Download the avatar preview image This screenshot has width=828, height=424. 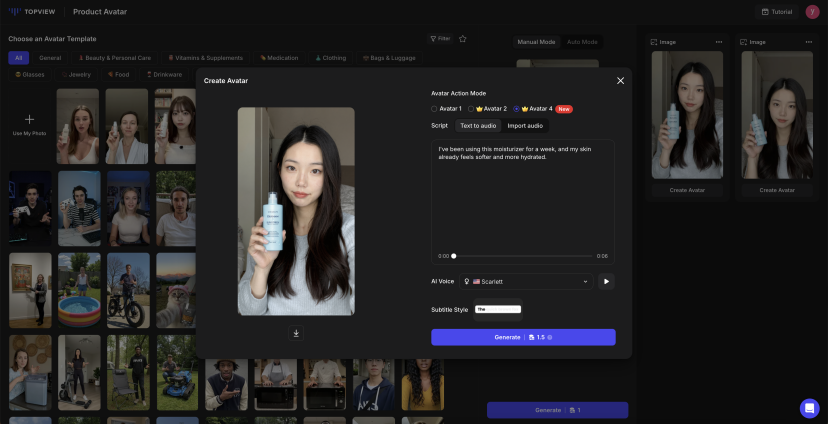tap(296, 333)
